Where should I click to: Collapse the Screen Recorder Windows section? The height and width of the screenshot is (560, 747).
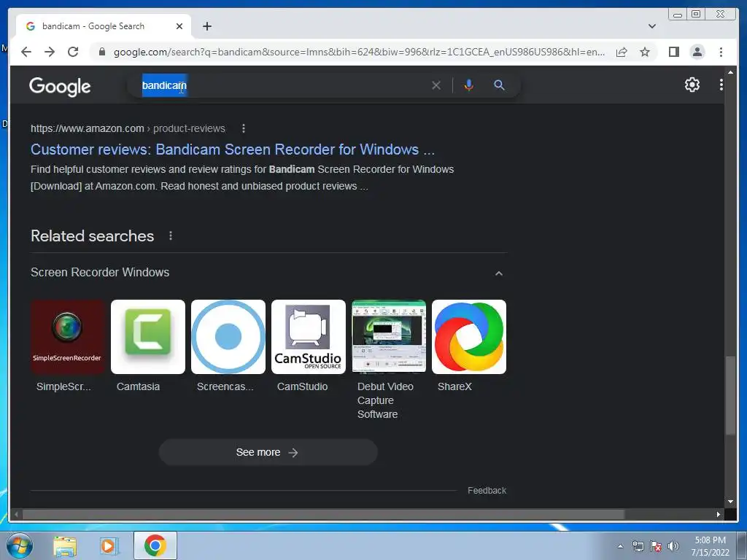(499, 273)
